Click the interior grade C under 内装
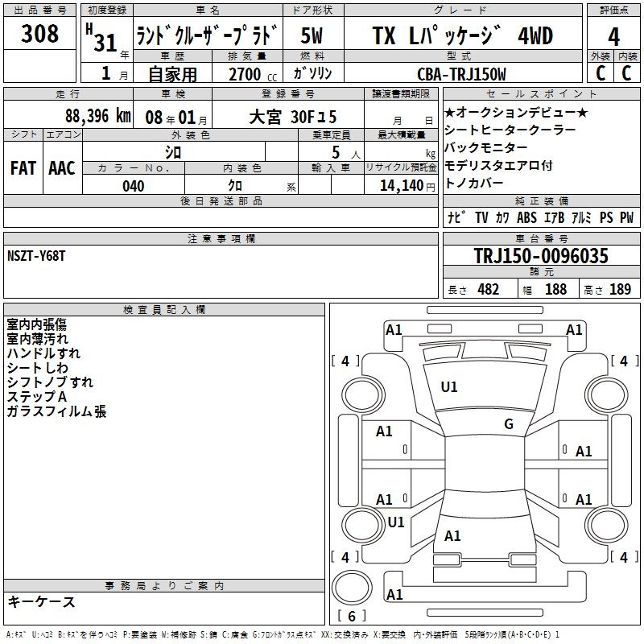Image resolution: width=644 pixels, height=644 pixels. [x=627, y=73]
